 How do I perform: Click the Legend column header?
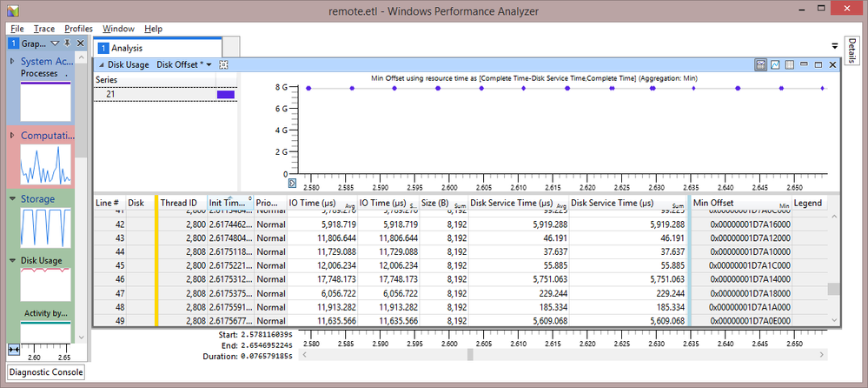[x=810, y=204]
